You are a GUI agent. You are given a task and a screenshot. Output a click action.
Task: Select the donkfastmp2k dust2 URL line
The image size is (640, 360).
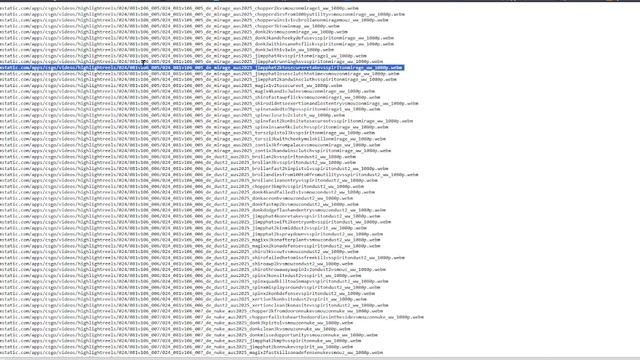pyautogui.click(x=179, y=204)
